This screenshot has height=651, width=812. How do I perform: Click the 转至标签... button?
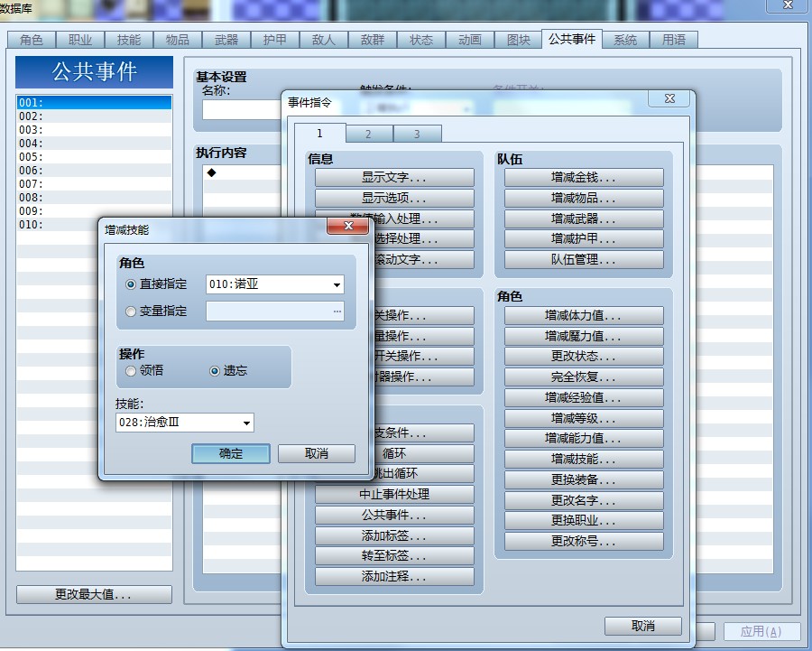394,555
